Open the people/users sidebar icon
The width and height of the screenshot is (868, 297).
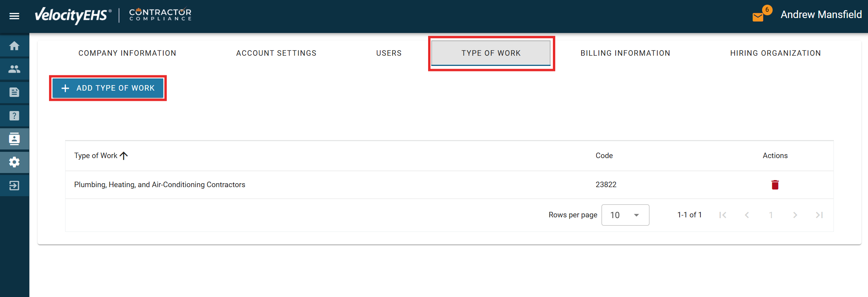pyautogui.click(x=15, y=69)
